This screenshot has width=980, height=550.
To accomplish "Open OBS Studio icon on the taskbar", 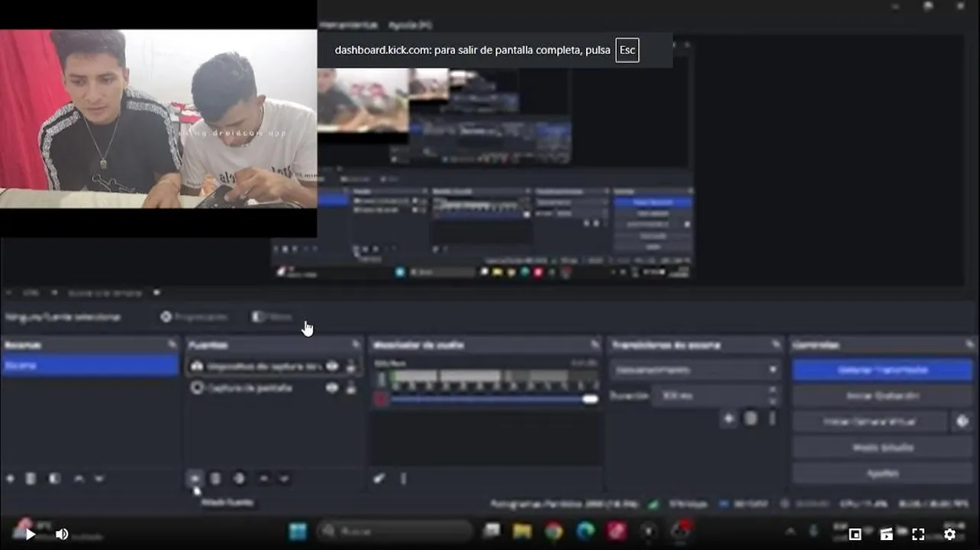I will [x=680, y=530].
